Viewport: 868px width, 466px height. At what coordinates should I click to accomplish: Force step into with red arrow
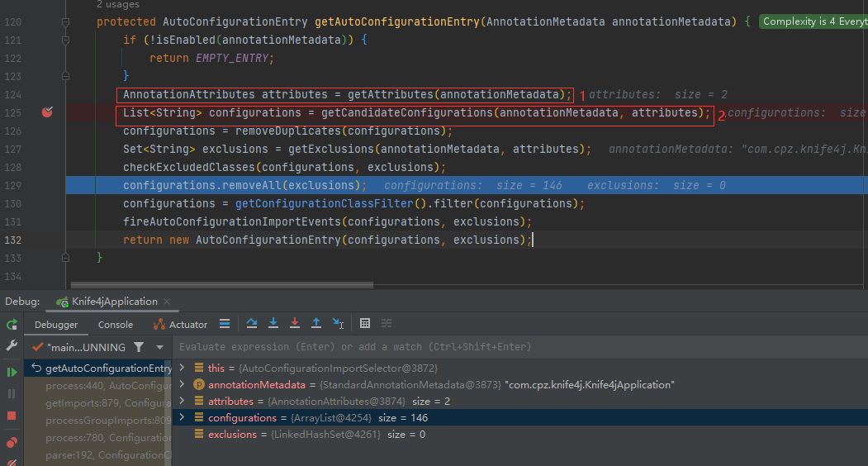pyautogui.click(x=295, y=324)
